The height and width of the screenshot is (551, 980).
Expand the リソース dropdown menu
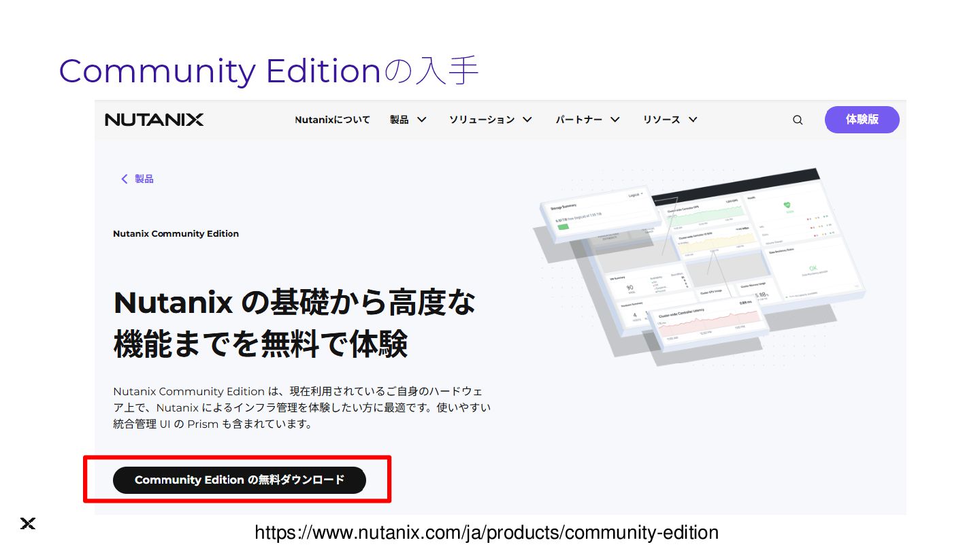click(x=670, y=120)
